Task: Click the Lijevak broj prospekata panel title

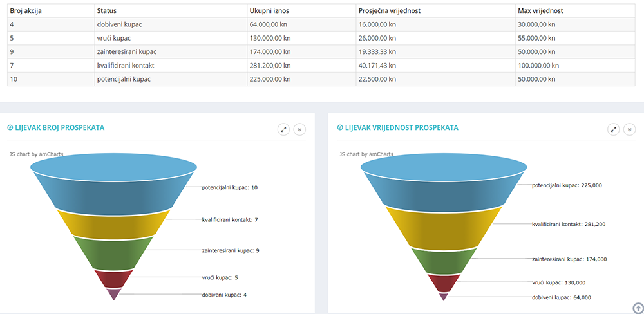Action: pyautogui.click(x=59, y=128)
